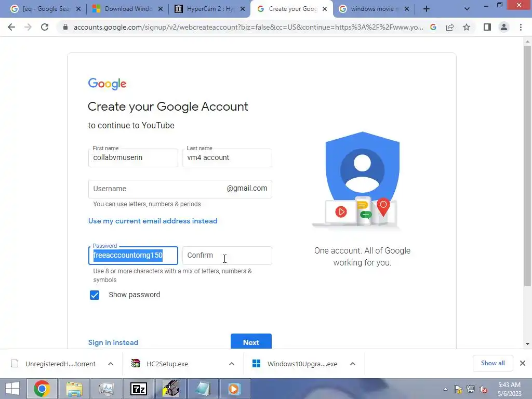
Task: Open the tab search chevron
Action: [467, 9]
